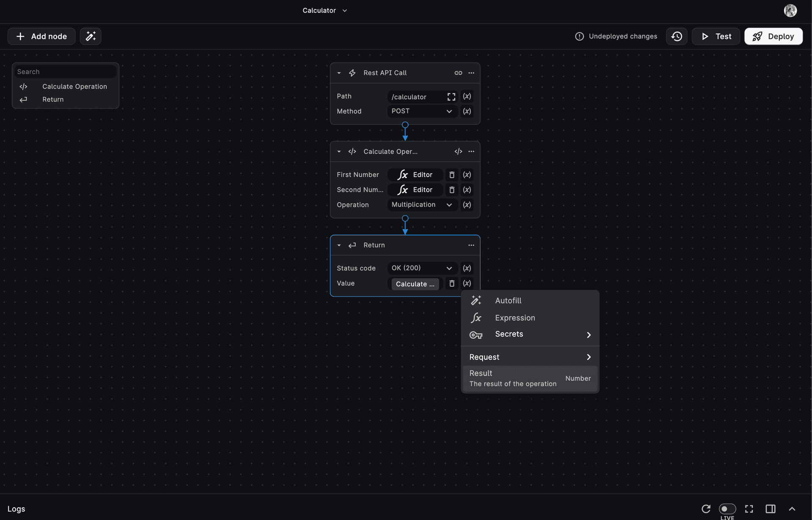812x520 pixels.
Task: Toggle the LIVE logs switch
Action: coord(727,509)
